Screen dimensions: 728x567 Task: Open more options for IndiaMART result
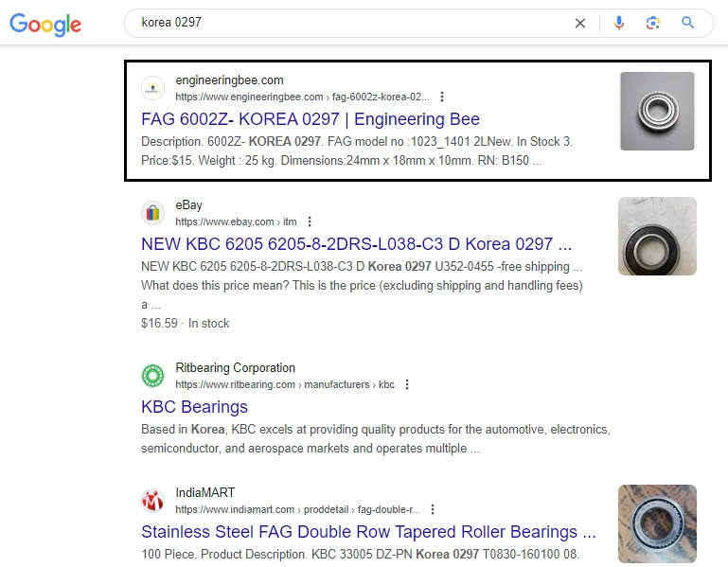click(433, 509)
